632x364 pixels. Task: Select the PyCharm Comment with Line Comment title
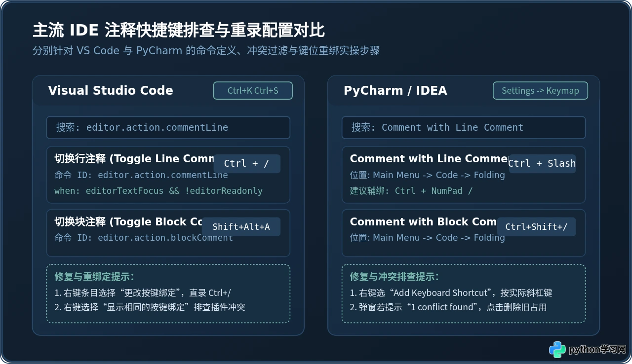(429, 159)
